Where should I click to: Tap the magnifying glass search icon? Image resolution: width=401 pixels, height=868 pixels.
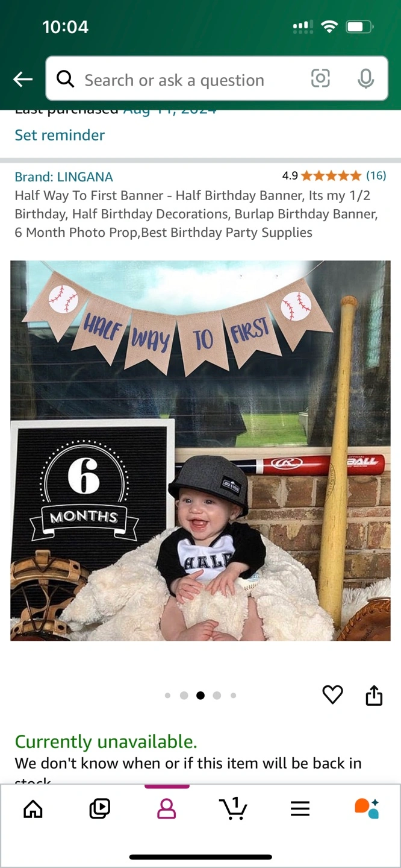coord(65,78)
